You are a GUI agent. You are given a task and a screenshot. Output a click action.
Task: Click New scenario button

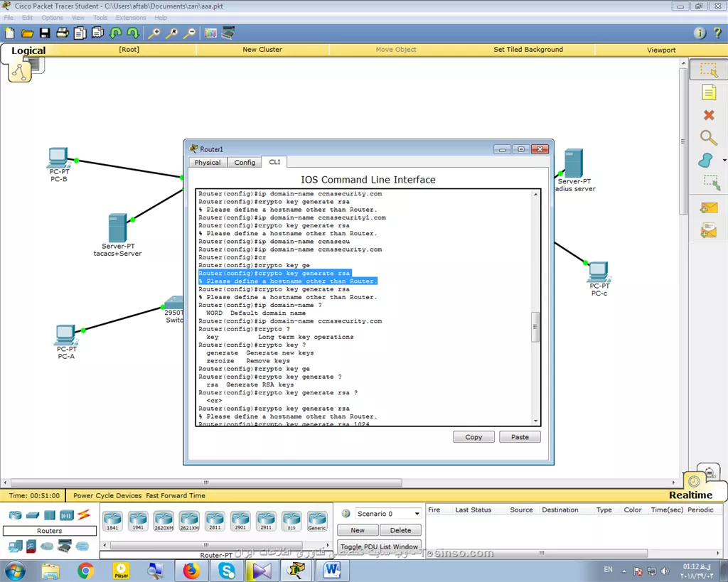pos(358,530)
